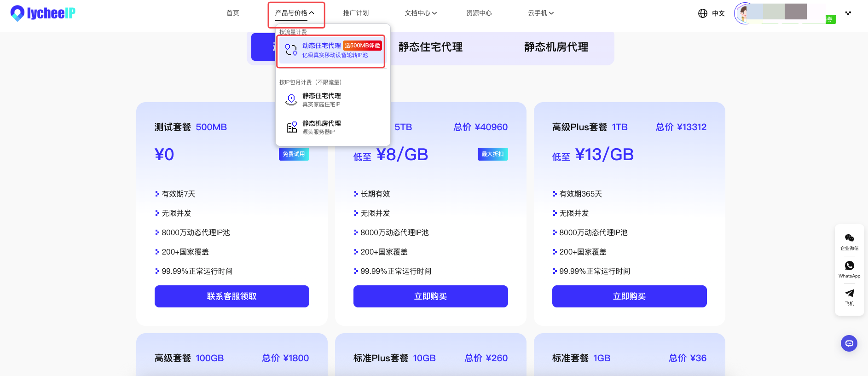Click the 总价 ¥13312 text
868x376 pixels.
point(681,127)
